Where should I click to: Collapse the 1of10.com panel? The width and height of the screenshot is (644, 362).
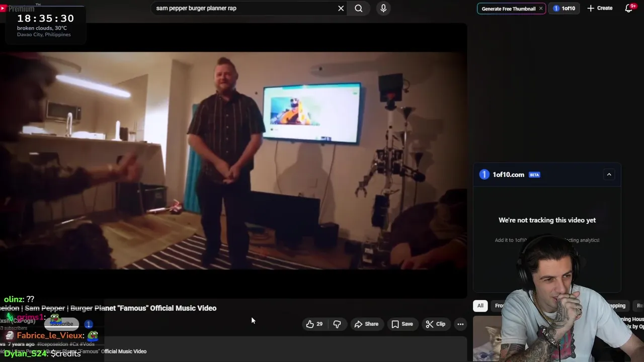click(x=609, y=174)
